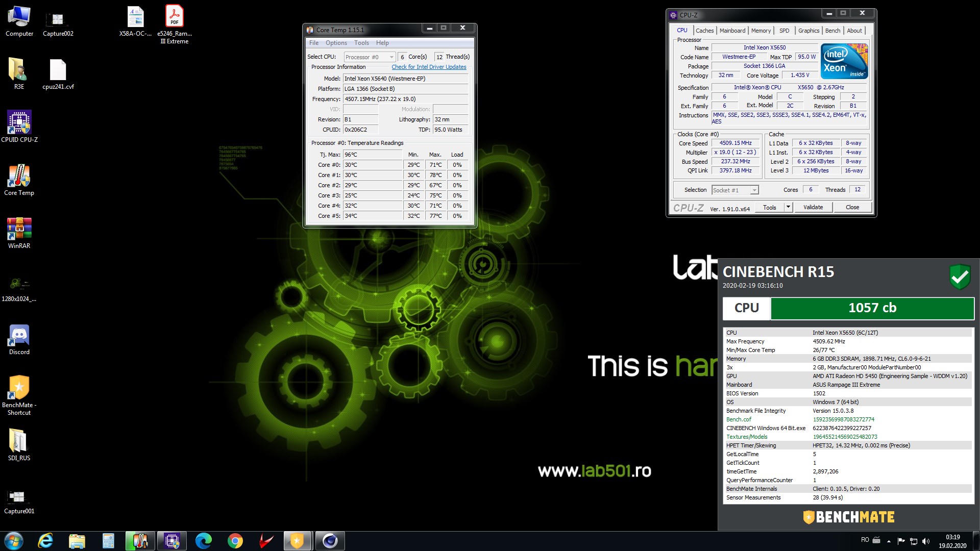Switch to the SPD tab in CPU-Z
The image size is (980, 551).
[785, 31]
